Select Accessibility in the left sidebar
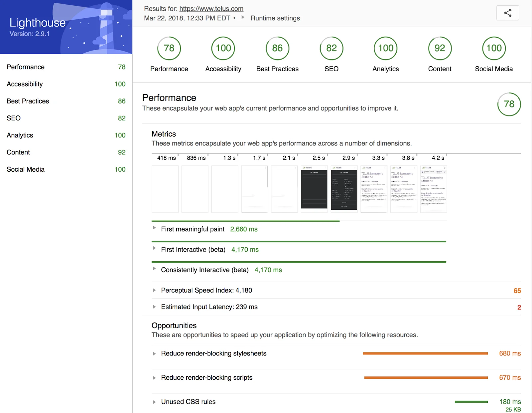This screenshot has width=532, height=413. pos(66,84)
